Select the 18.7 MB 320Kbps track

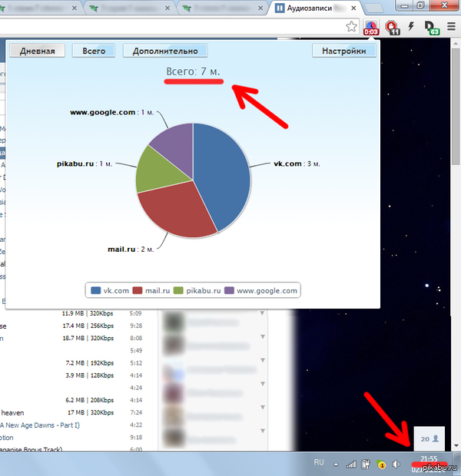[71, 338]
